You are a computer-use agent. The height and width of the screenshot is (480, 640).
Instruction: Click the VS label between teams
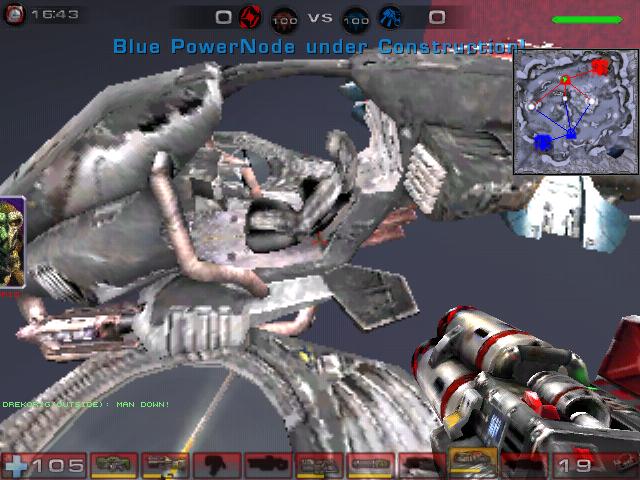coord(320,18)
